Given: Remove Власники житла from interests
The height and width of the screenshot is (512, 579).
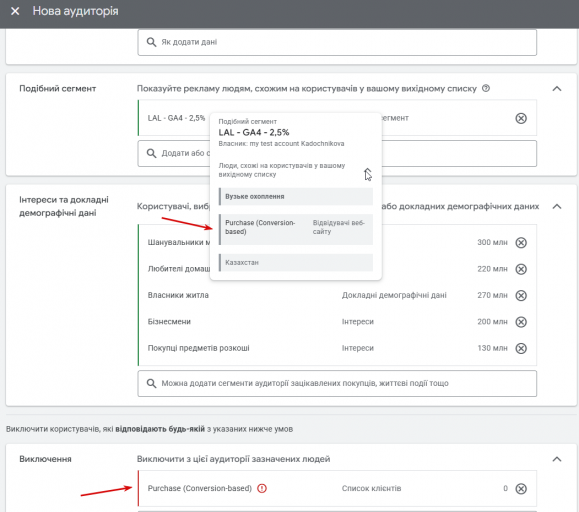Looking at the screenshot, I should 521,295.
